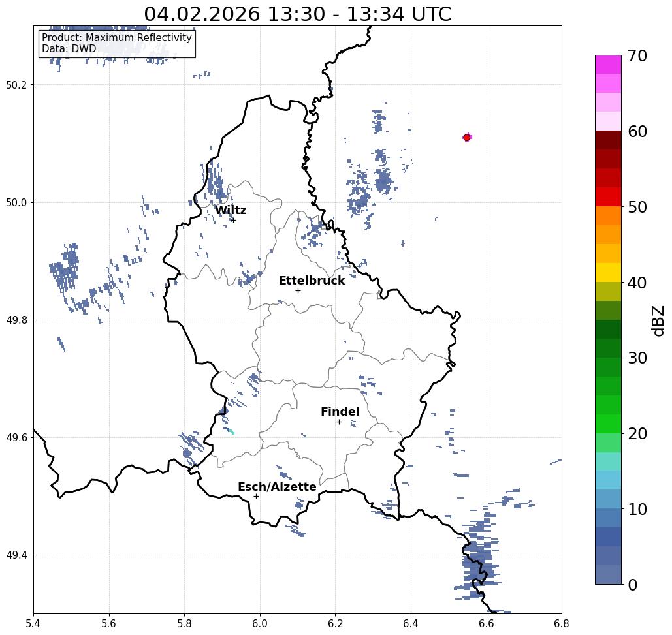This screenshot has width=672, height=635.
Task: Click the longitude tick label 6.0
Action: point(260,623)
